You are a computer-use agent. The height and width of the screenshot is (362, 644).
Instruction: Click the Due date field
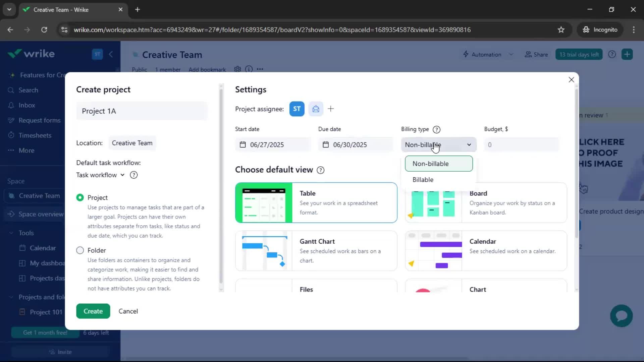point(356,145)
